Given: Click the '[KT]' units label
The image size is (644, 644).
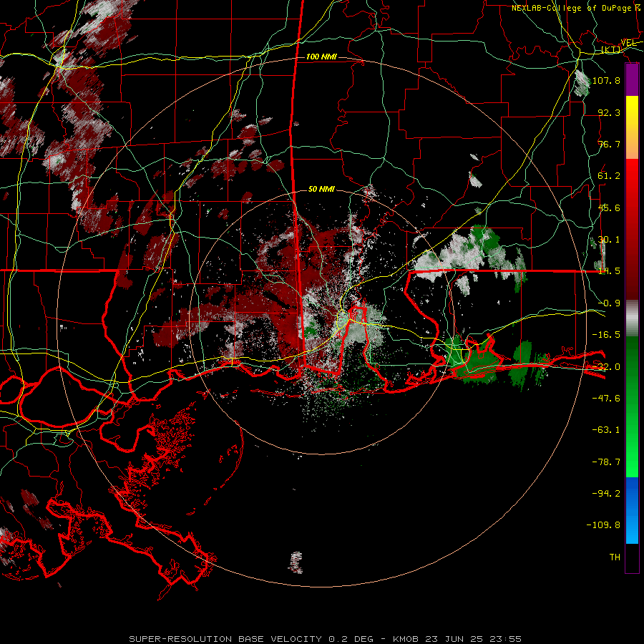Looking at the screenshot, I should pos(611,49).
